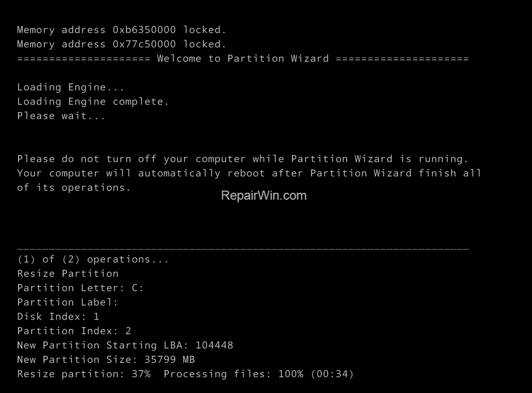This screenshot has height=393, width=532.
Task: Click the "Disk Index: 1" line
Action: pos(58,317)
